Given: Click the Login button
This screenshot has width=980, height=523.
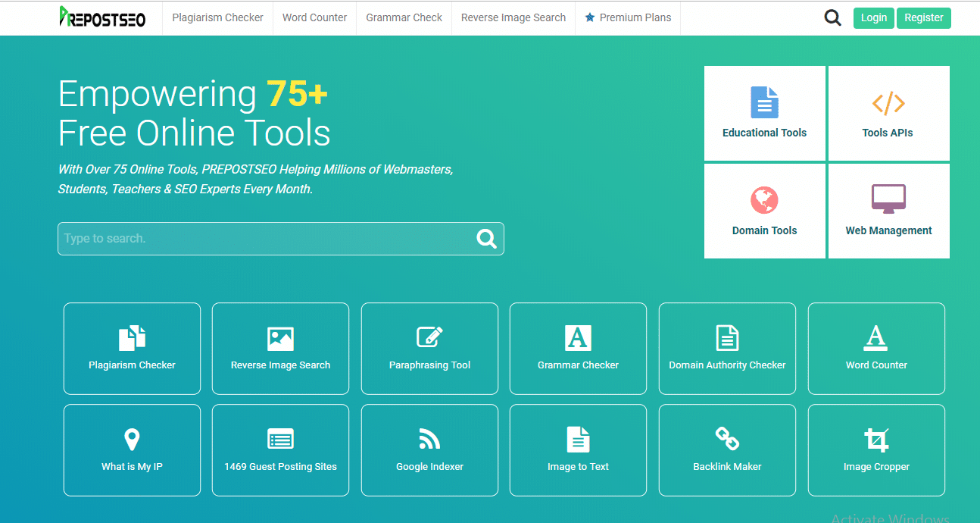Looking at the screenshot, I should pos(873,18).
